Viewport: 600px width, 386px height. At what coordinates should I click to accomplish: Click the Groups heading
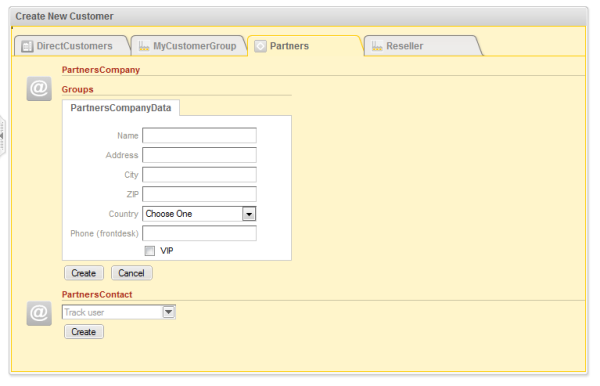tap(78, 90)
